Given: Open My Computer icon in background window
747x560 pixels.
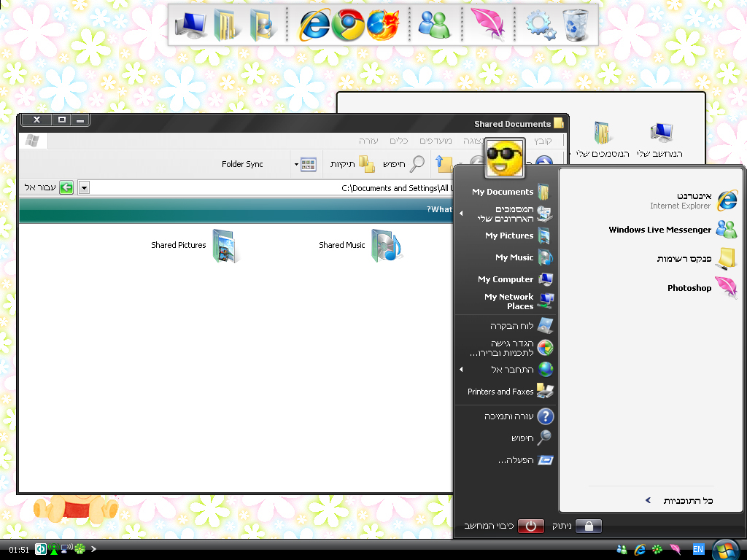Looking at the screenshot, I should (x=660, y=141).
